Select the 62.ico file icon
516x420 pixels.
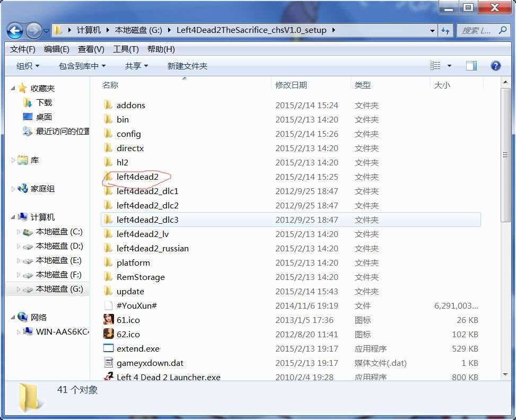(x=108, y=334)
